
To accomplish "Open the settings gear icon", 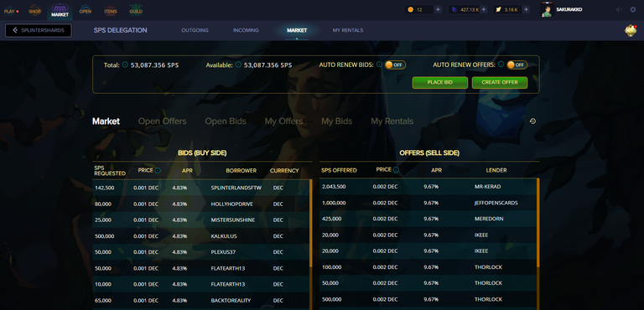I will 633,9.
